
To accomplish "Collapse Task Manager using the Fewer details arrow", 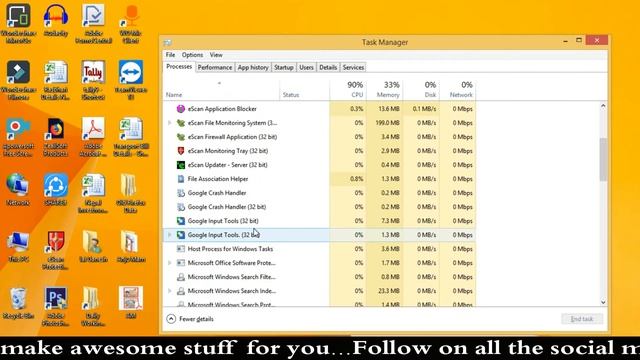I will point(171,319).
